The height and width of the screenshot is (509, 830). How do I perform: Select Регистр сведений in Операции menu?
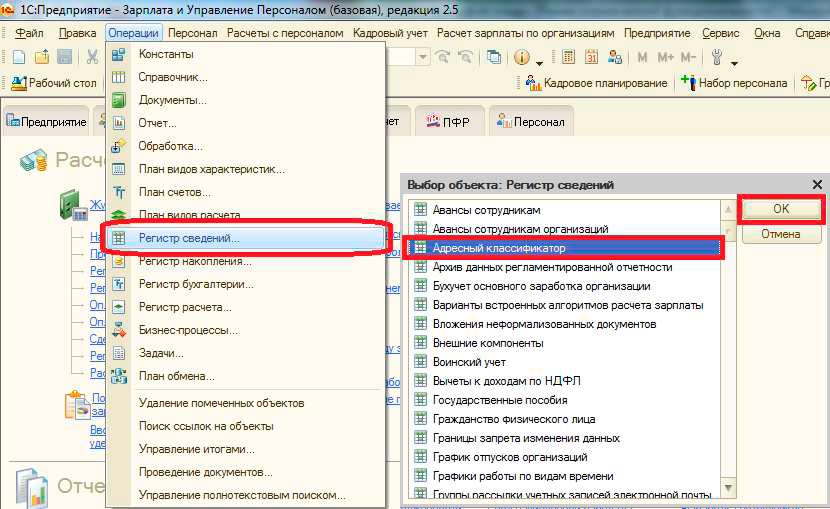tap(189, 239)
